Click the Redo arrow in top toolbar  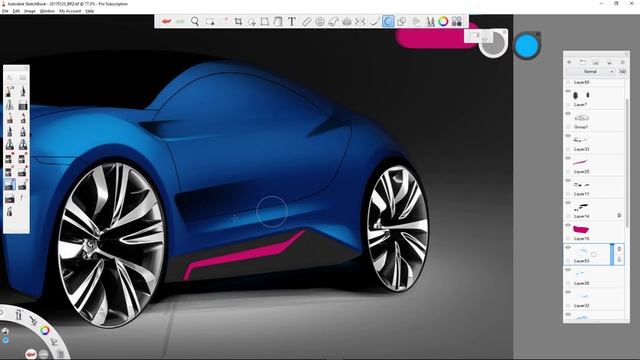180,21
